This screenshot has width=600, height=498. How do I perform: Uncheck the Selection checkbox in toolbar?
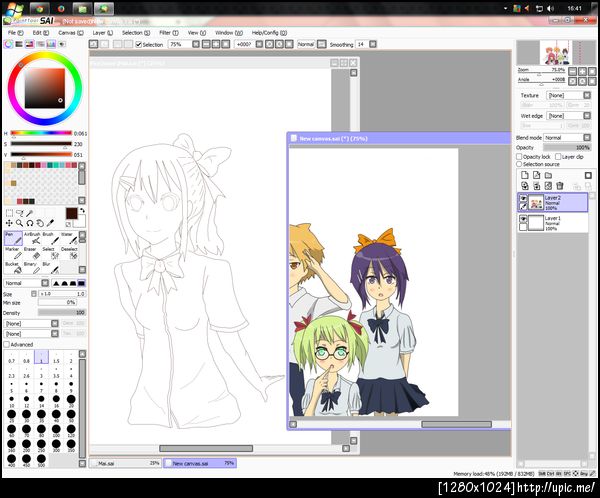click(139, 45)
